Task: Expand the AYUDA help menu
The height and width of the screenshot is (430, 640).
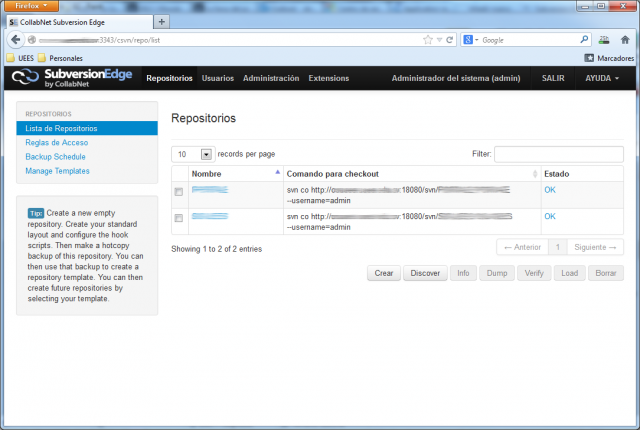Action: (602, 78)
